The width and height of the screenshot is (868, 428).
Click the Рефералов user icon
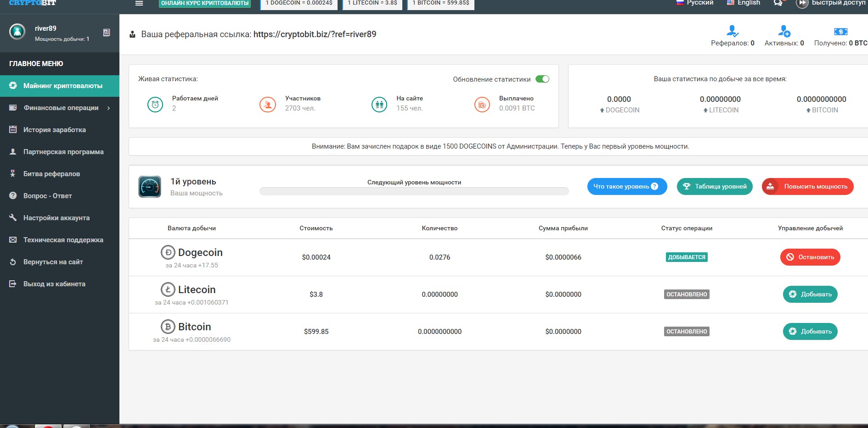click(x=733, y=31)
